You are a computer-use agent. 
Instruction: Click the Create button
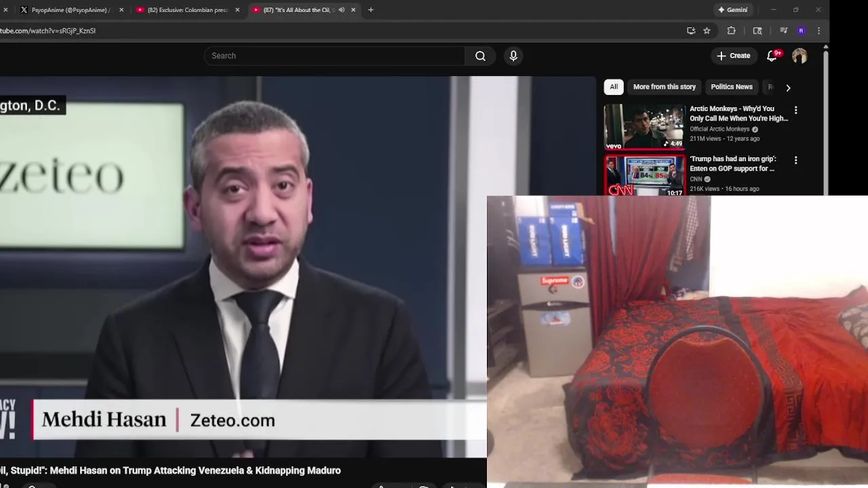(x=733, y=56)
